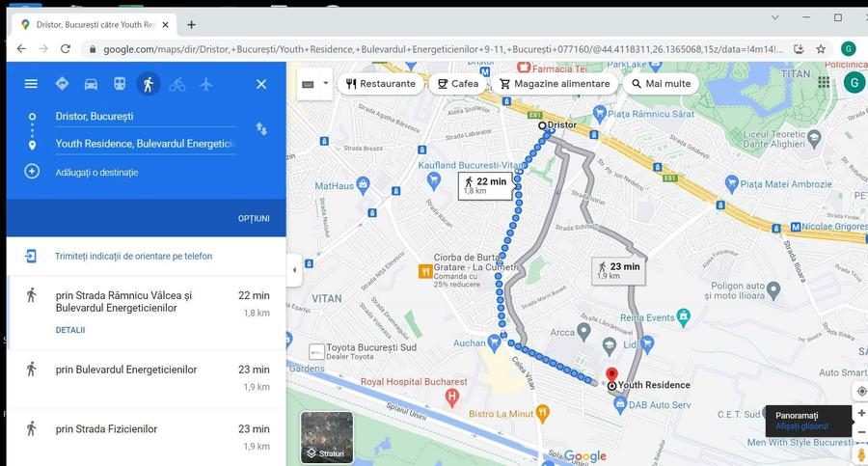This screenshot has height=466, width=868.
Task: Filter map by Magazine alimentare
Action: click(555, 84)
